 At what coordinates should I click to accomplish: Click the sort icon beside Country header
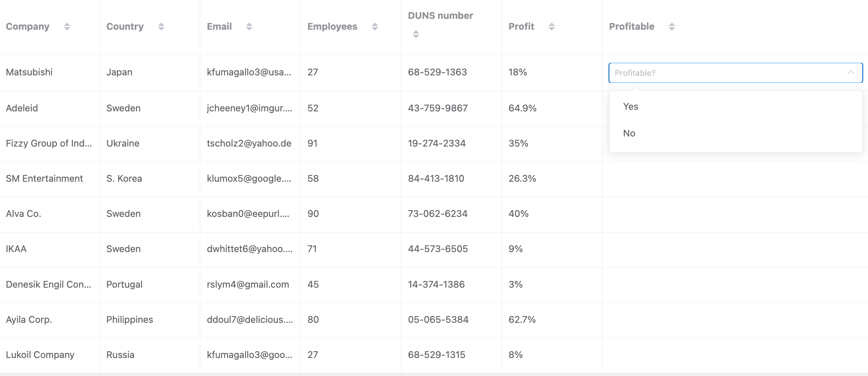point(161,27)
